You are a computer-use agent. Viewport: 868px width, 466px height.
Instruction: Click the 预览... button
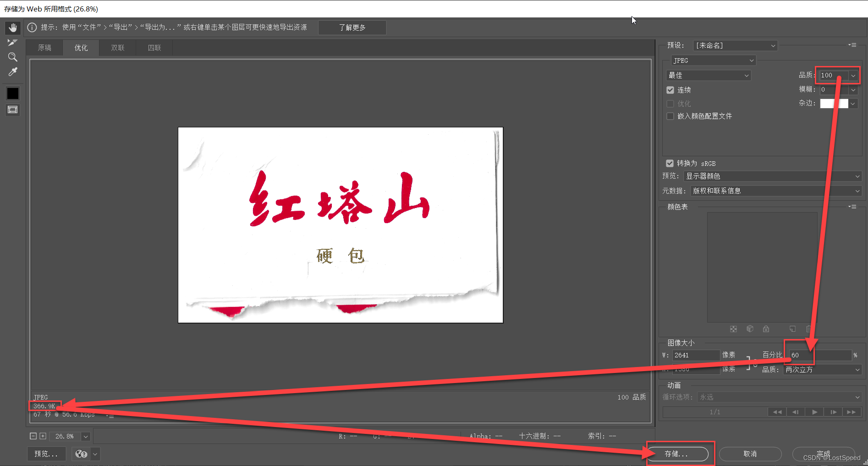46,454
